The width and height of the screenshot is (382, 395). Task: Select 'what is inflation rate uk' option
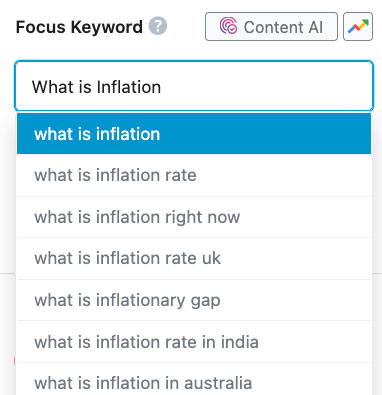(194, 258)
